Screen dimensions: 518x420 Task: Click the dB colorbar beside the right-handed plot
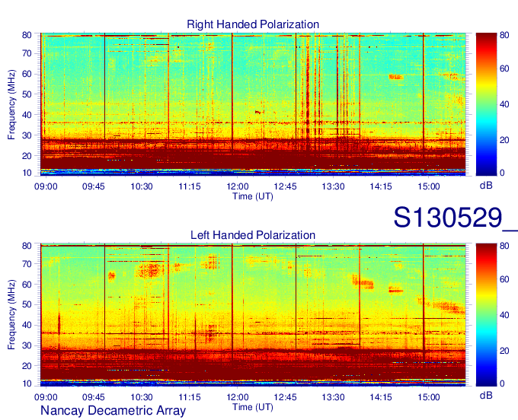tap(486, 104)
